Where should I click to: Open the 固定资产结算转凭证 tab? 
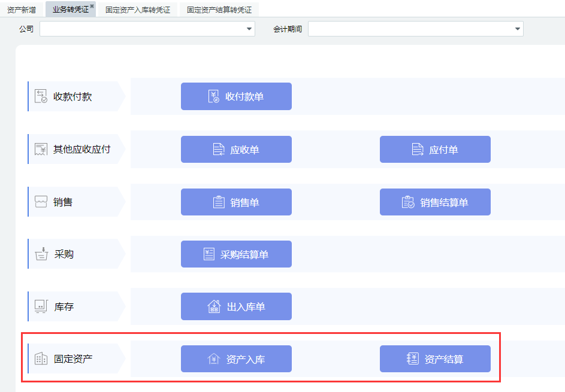coord(219,10)
